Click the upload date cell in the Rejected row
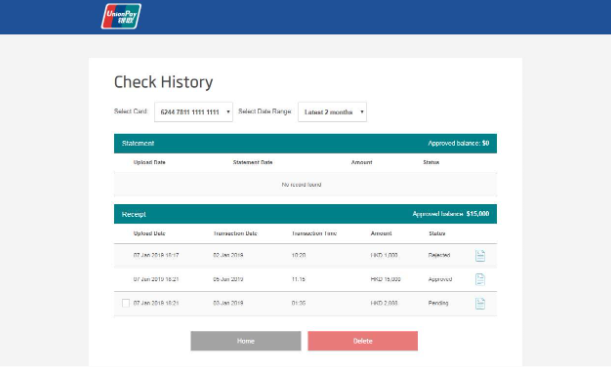This screenshot has width=611, height=367. [156, 256]
